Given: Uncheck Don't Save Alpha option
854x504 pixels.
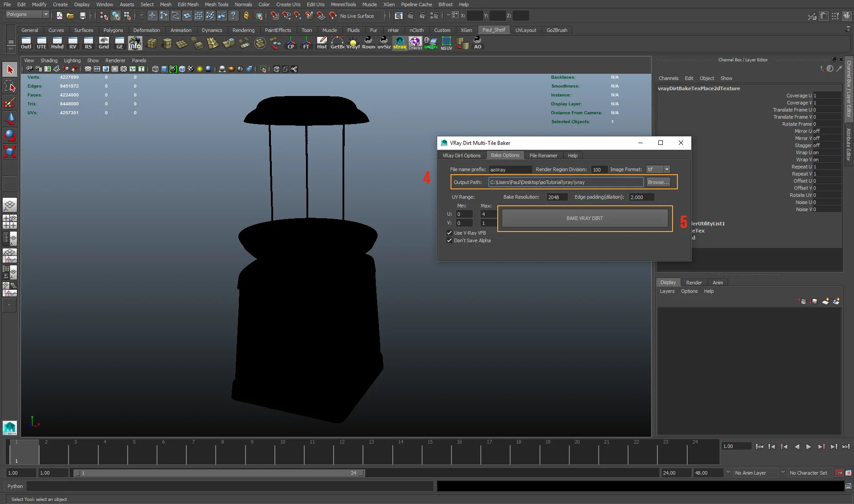Looking at the screenshot, I should [x=449, y=240].
